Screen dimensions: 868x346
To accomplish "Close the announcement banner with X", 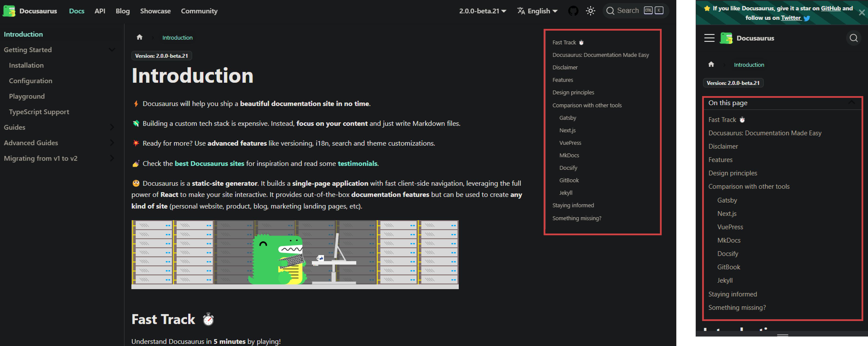I will pyautogui.click(x=862, y=13).
